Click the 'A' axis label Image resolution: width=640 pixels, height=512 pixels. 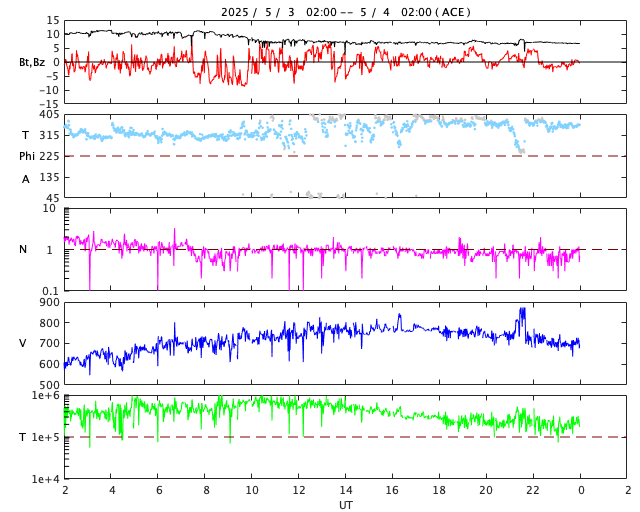(x=26, y=179)
